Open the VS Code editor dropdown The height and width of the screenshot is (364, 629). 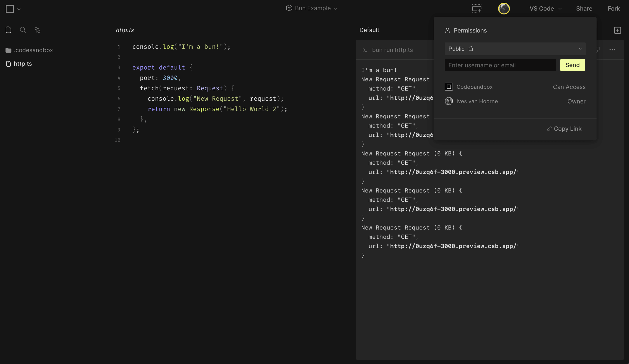pos(545,8)
